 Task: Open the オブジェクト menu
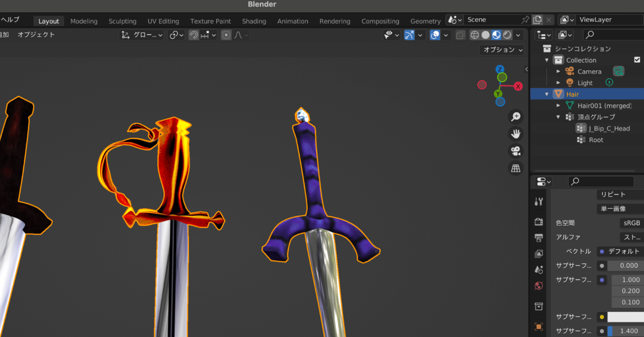36,35
